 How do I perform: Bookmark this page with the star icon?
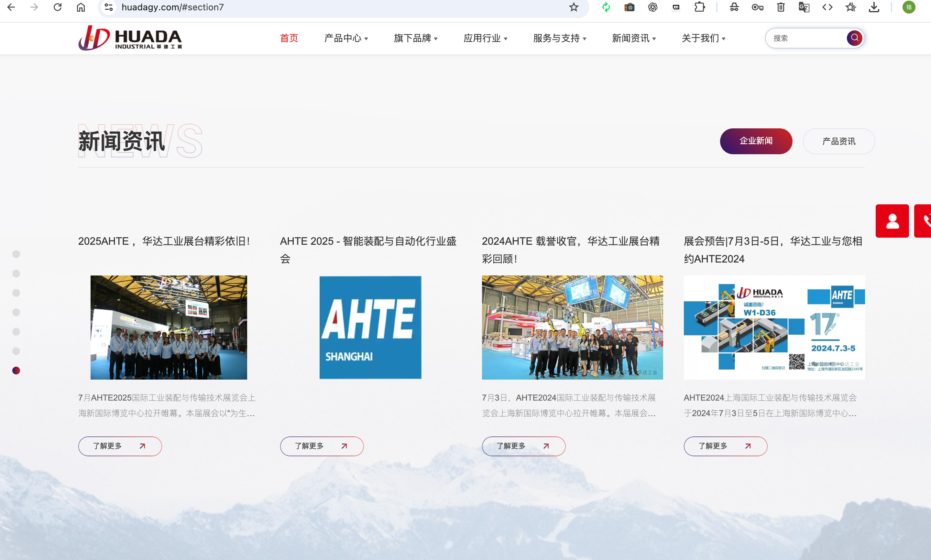click(574, 7)
